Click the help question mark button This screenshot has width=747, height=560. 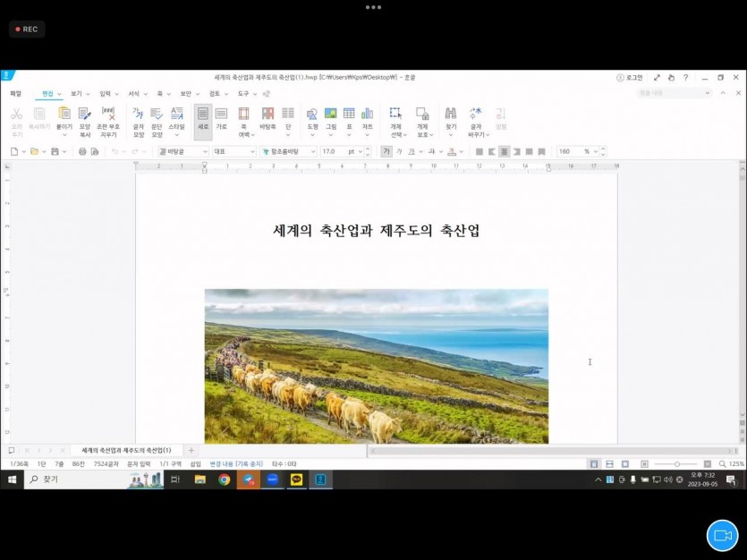pyautogui.click(x=685, y=77)
